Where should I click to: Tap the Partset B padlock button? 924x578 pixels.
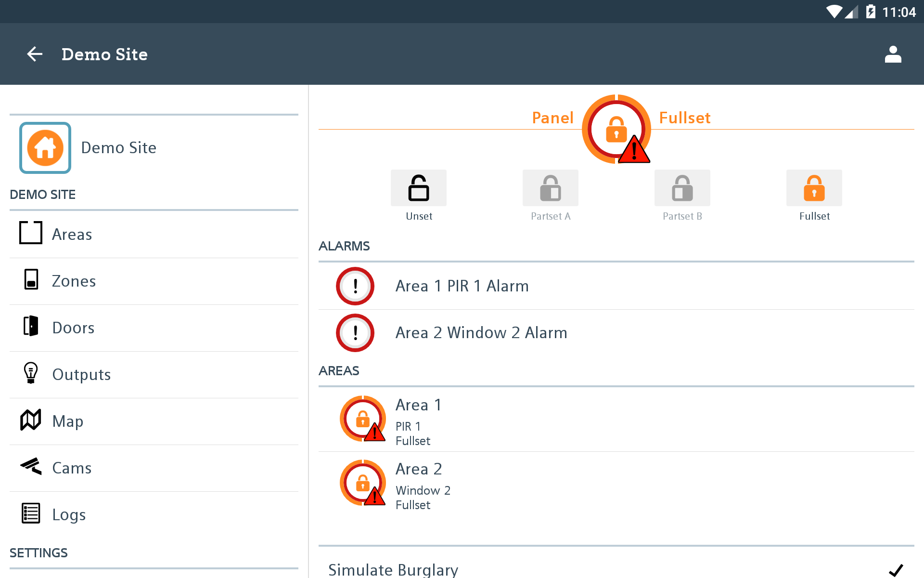[x=682, y=188]
